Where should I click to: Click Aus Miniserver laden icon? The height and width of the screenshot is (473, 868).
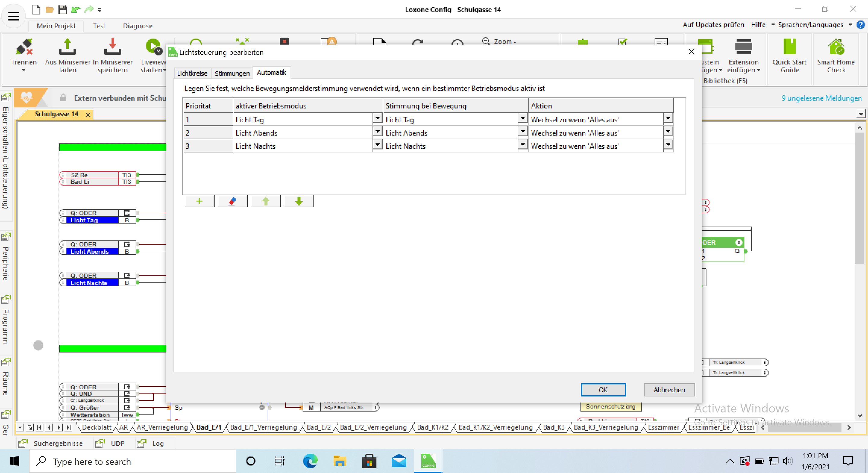pyautogui.click(x=68, y=47)
